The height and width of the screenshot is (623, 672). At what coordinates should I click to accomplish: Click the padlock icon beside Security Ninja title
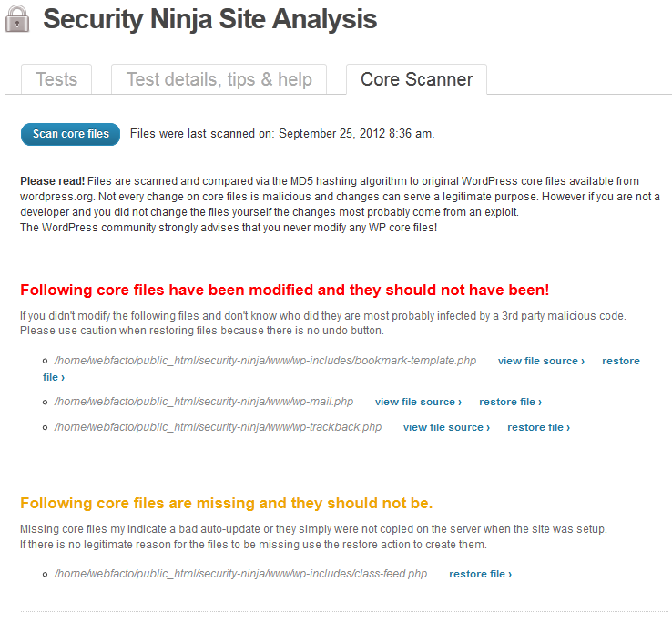click(x=17, y=19)
